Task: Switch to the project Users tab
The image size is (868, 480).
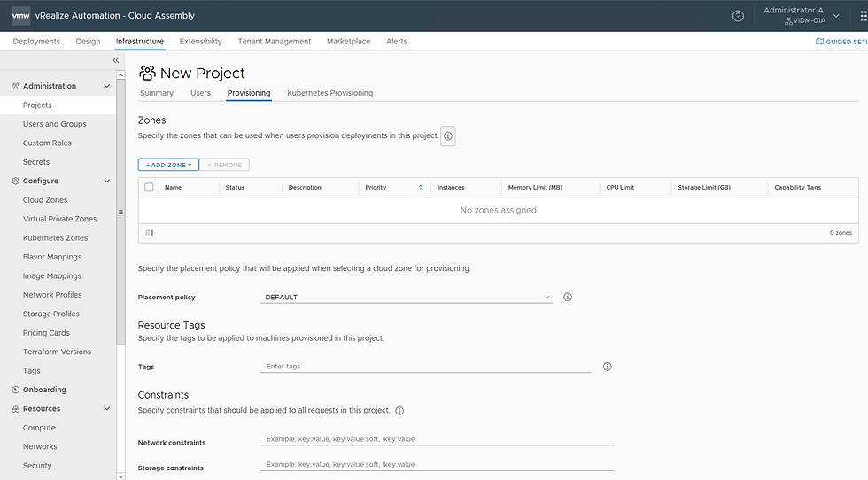Action: coord(200,93)
